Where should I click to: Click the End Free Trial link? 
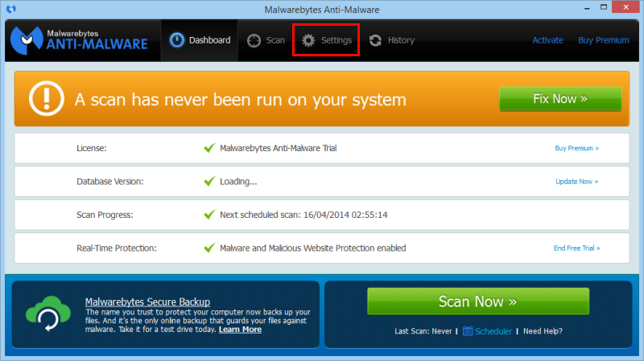tap(576, 248)
